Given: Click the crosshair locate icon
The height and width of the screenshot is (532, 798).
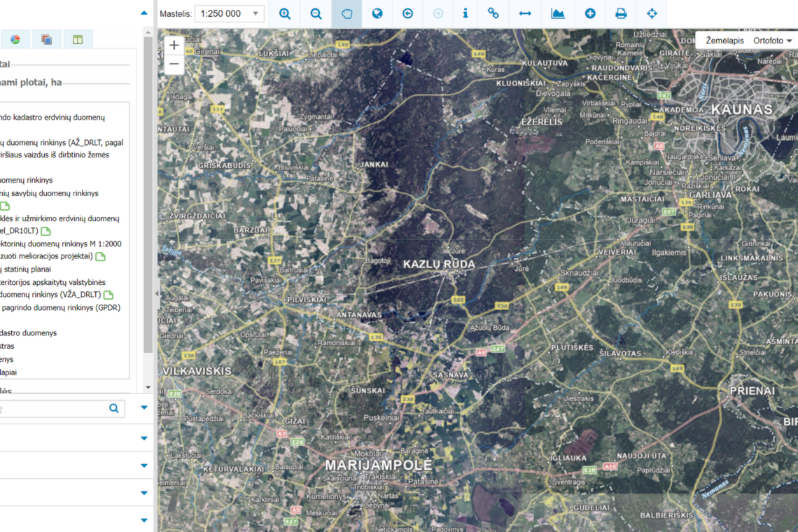Looking at the screenshot, I should (652, 13).
